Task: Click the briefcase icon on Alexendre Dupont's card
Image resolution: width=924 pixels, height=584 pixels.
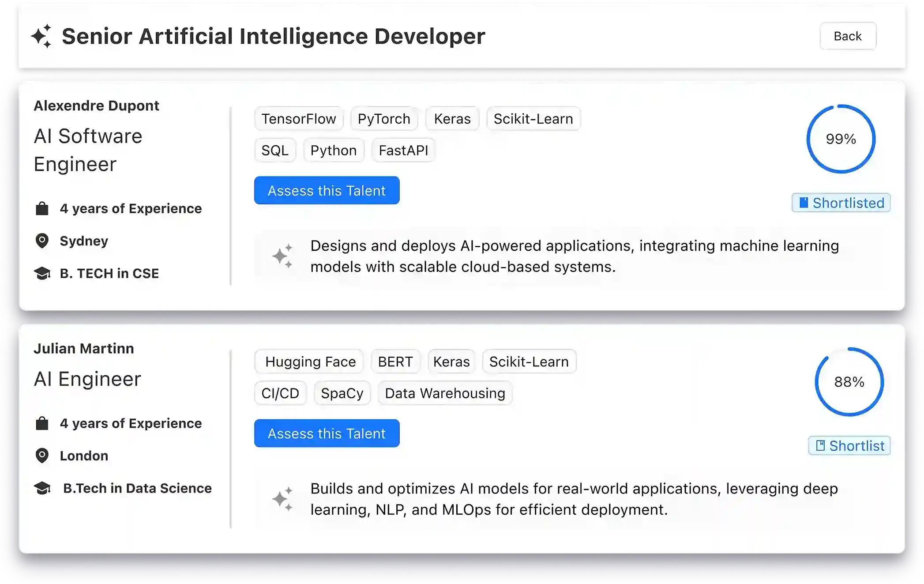Action: pyautogui.click(x=42, y=208)
